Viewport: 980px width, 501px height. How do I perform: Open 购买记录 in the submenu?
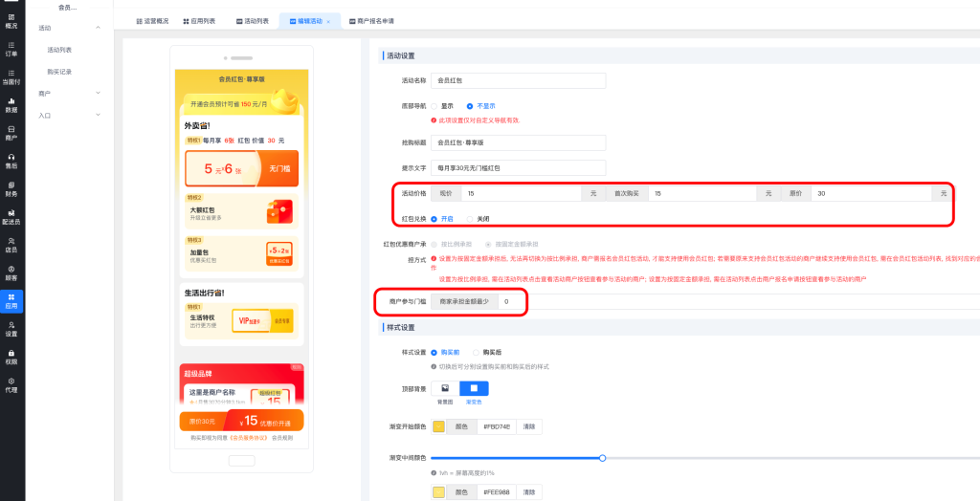[x=59, y=72]
